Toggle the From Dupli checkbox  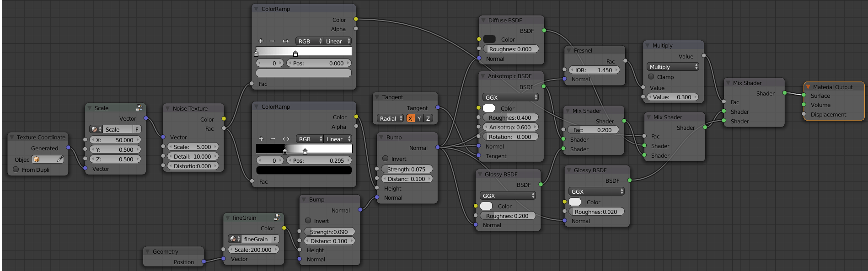16,169
